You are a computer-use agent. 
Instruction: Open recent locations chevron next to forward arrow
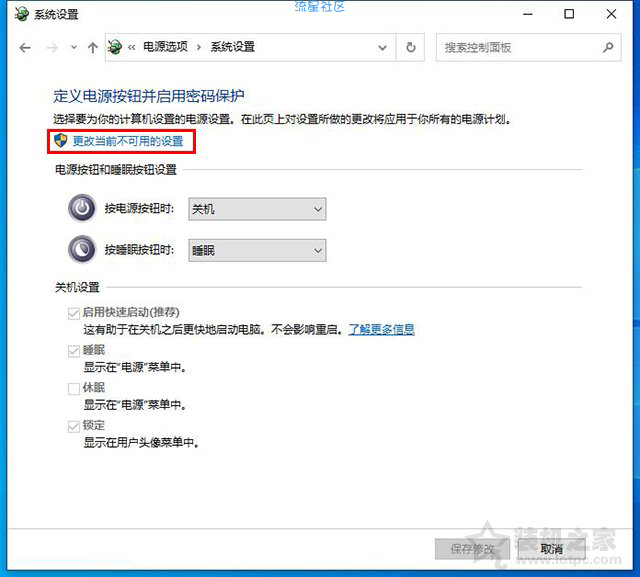point(73,47)
